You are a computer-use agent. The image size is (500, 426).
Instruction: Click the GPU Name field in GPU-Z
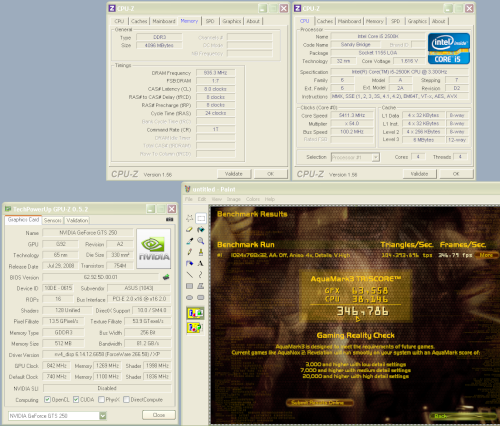pos(88,232)
